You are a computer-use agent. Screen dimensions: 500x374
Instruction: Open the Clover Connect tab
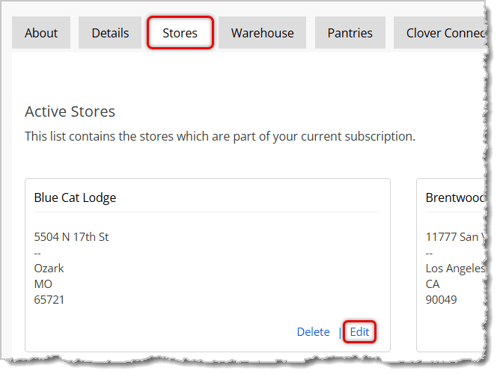439,33
